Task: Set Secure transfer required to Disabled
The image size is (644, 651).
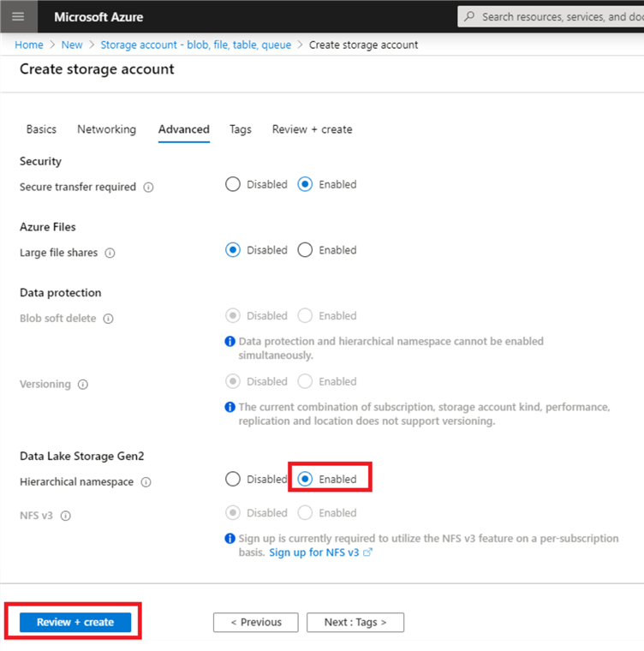Action: tap(233, 184)
